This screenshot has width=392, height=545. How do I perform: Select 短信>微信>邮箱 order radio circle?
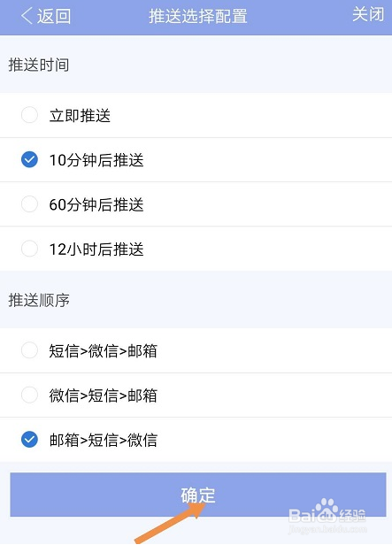[29, 350]
